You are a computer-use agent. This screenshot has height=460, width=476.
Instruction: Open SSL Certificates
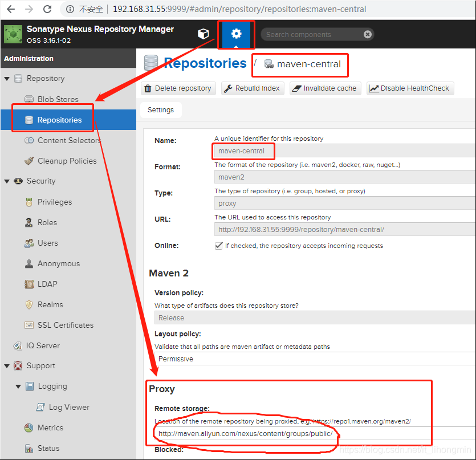[x=65, y=325]
